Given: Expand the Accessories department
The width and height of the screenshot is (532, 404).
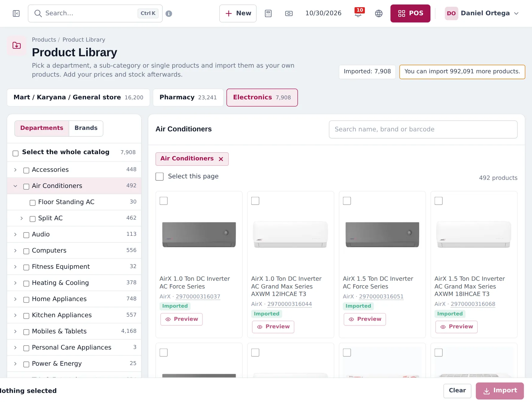Looking at the screenshot, I should coord(15,170).
